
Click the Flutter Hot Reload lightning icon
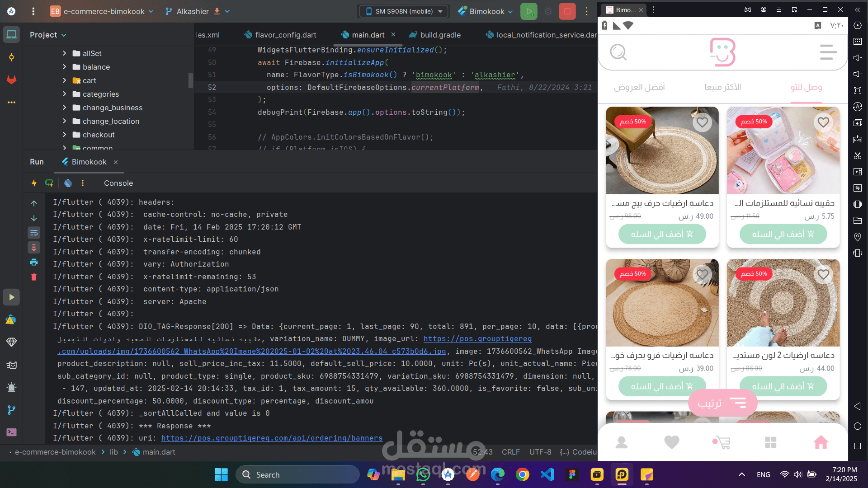point(34,183)
